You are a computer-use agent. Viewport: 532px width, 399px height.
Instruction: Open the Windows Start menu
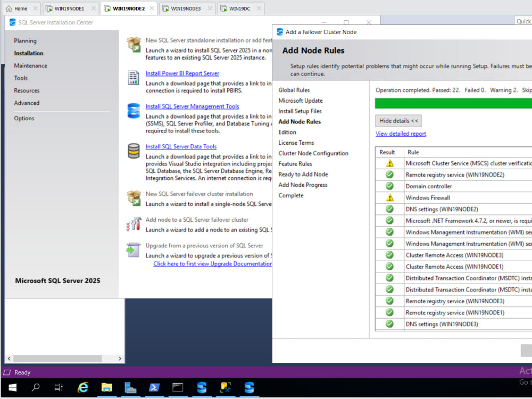click(13, 387)
